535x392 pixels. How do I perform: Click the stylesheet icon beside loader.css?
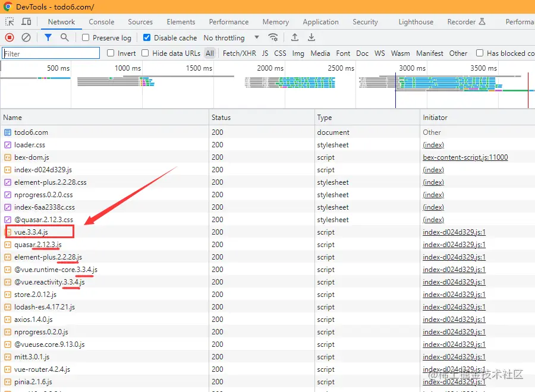8,145
